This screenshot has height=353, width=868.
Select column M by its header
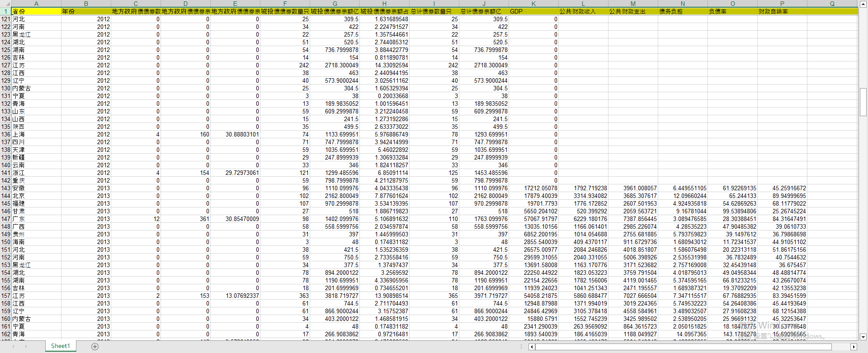click(x=633, y=4)
